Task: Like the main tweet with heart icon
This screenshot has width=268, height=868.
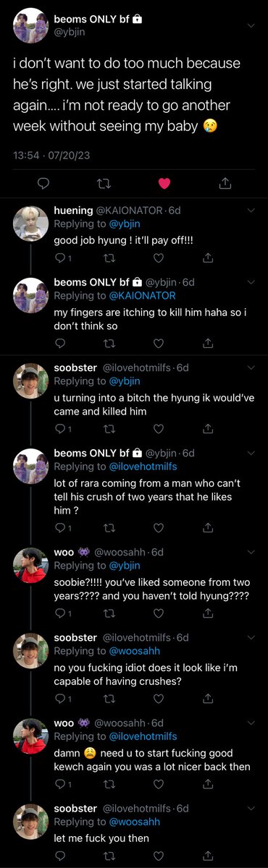Action: 164,183
